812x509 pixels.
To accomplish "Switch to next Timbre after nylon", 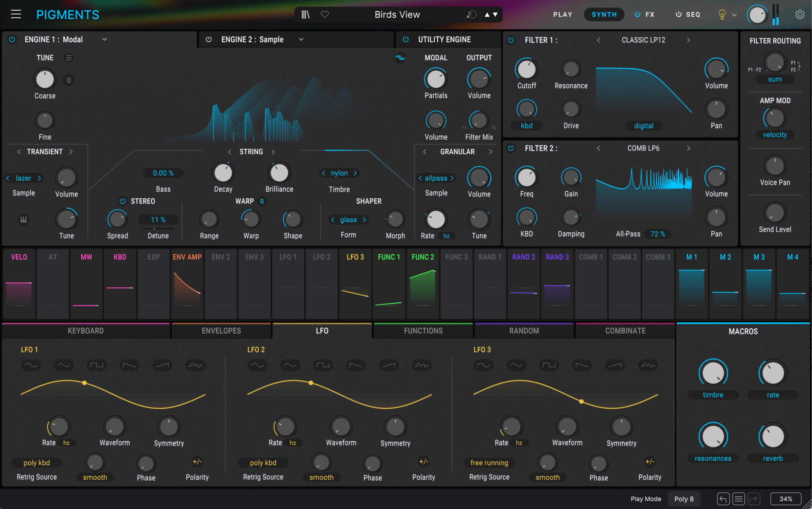I will click(x=355, y=173).
